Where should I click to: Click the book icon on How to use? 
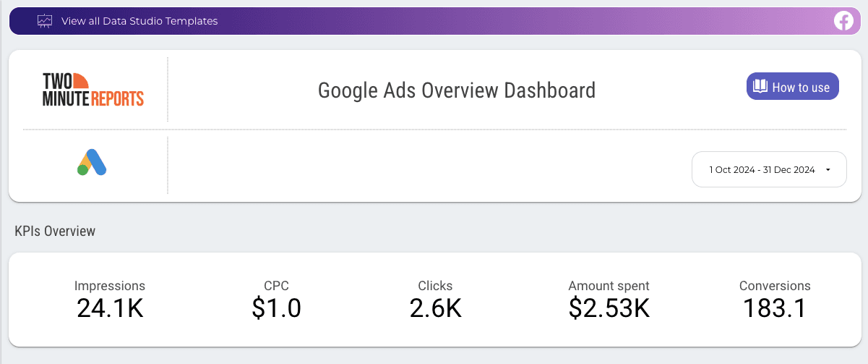pos(760,87)
